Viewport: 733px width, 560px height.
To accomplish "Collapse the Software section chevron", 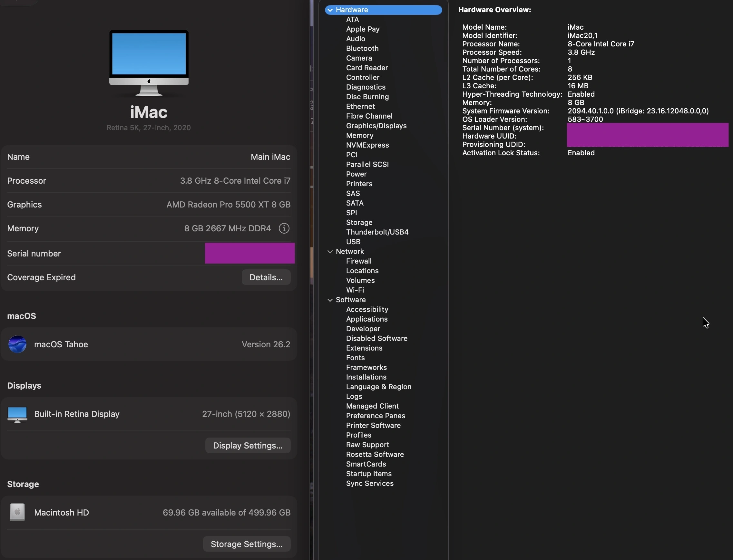I will point(330,300).
